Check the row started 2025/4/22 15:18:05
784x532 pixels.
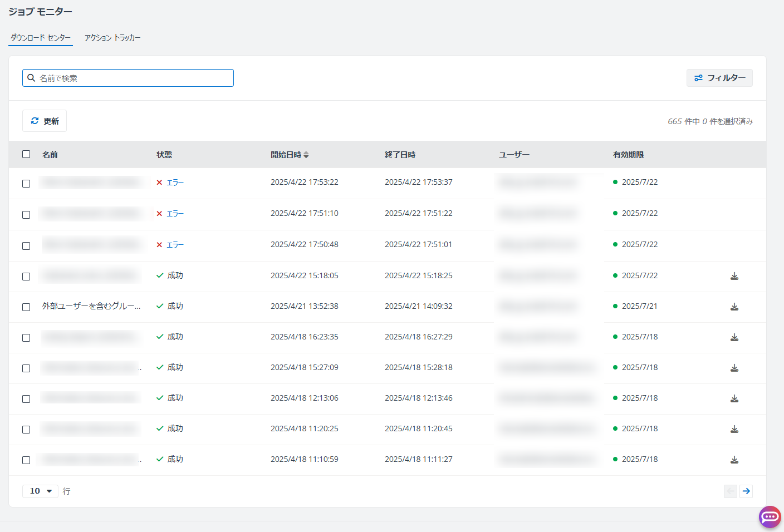click(x=26, y=277)
